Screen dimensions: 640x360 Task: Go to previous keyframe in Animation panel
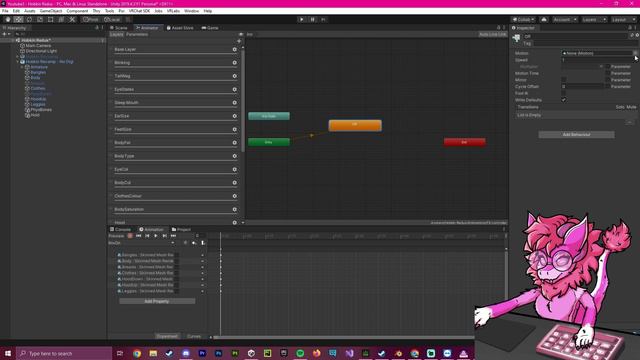pyautogui.click(x=147, y=236)
